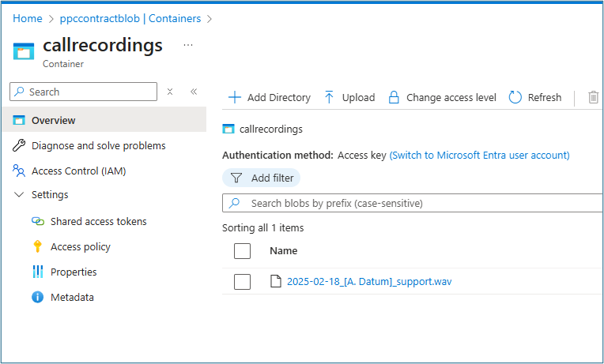The height and width of the screenshot is (364, 604).
Task: Open Access policy settings
Action: tap(81, 246)
